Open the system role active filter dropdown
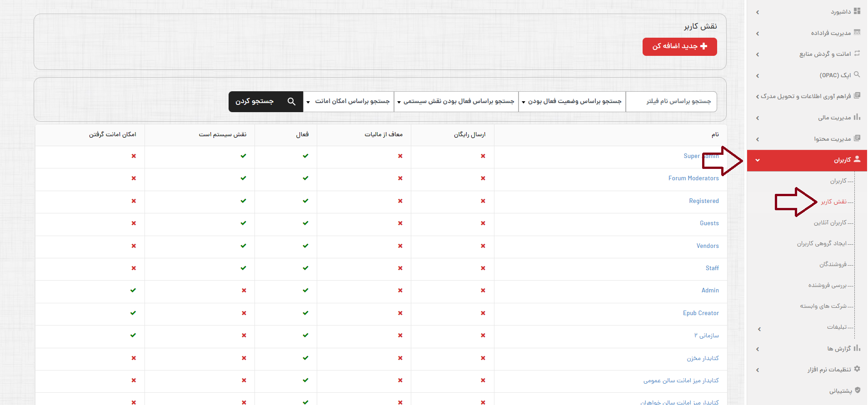This screenshot has width=868, height=405. pyautogui.click(x=456, y=102)
